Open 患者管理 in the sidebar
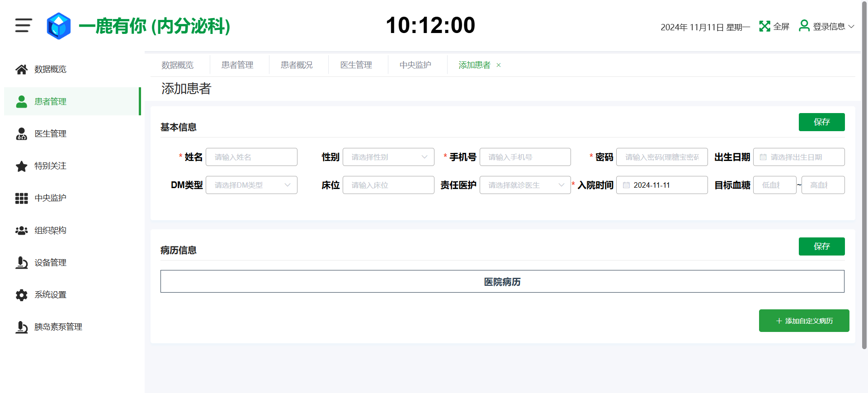 click(x=72, y=101)
